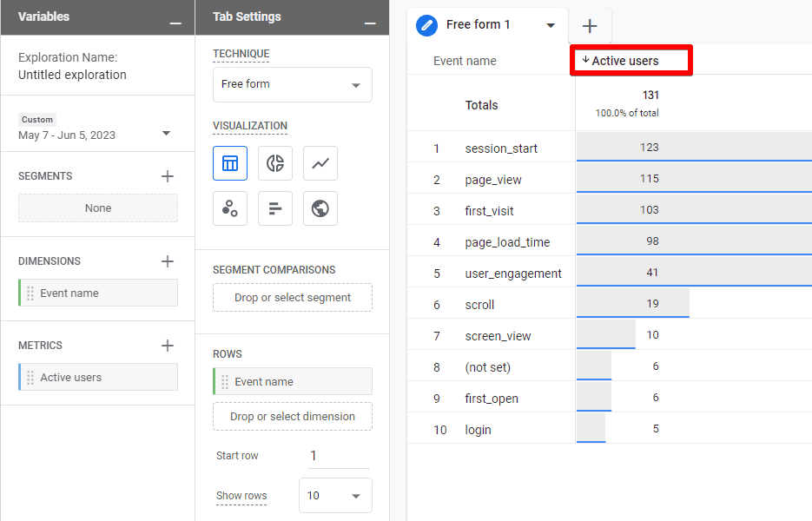Expand the date range May 7 - Jun 5 dropdown
This screenshot has height=521, width=812.
(x=166, y=134)
